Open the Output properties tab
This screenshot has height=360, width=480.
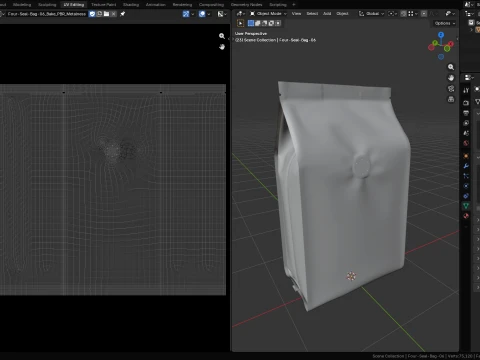pos(466,113)
